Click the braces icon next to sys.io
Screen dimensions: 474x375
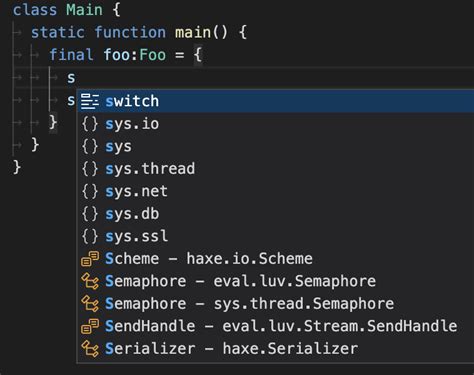pos(90,124)
